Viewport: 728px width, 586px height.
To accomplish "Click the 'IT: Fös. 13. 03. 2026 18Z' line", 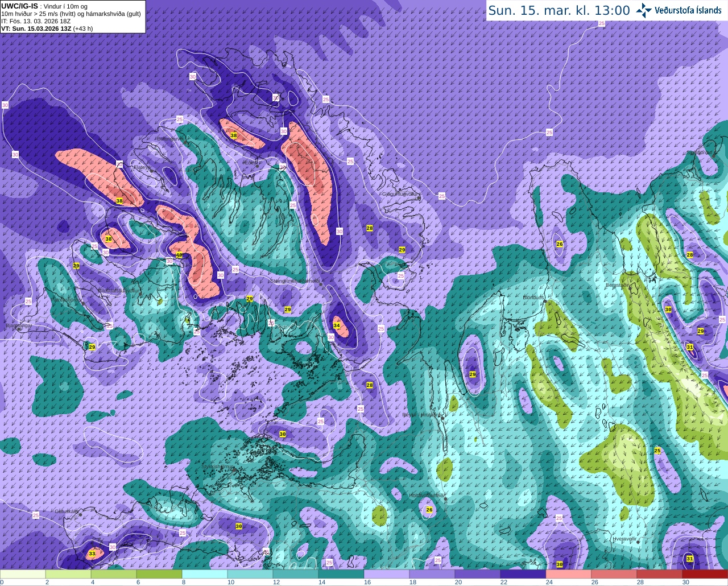I will pyautogui.click(x=36, y=21).
